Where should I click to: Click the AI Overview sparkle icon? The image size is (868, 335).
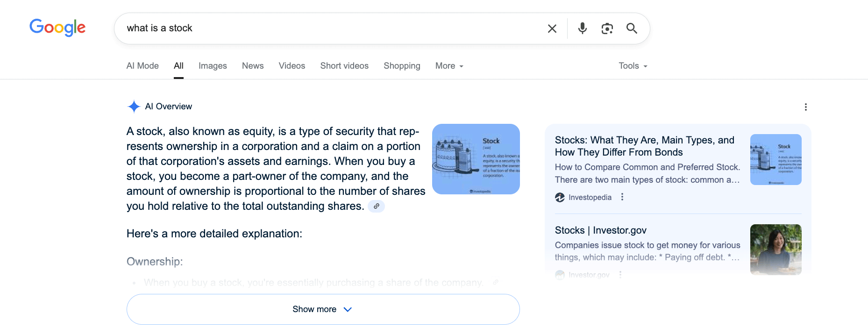[134, 107]
